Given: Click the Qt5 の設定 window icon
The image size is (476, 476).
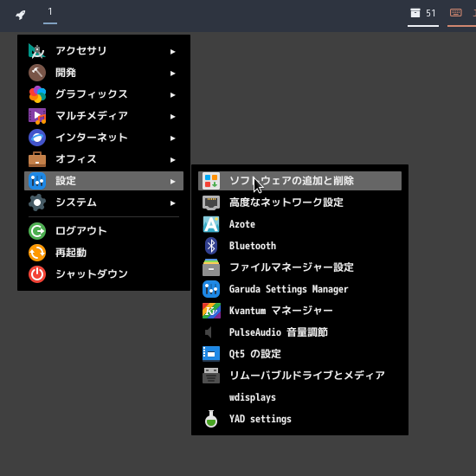Looking at the screenshot, I should click(x=211, y=354).
